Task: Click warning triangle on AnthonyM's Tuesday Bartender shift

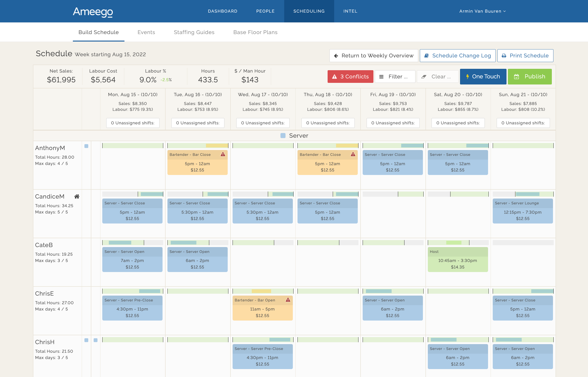Action: point(223,154)
